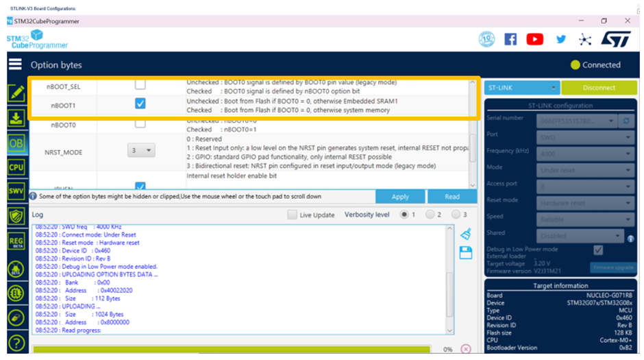The height and width of the screenshot is (360, 644).
Task: Select verbosity level 2 radio button
Action: coord(430,214)
